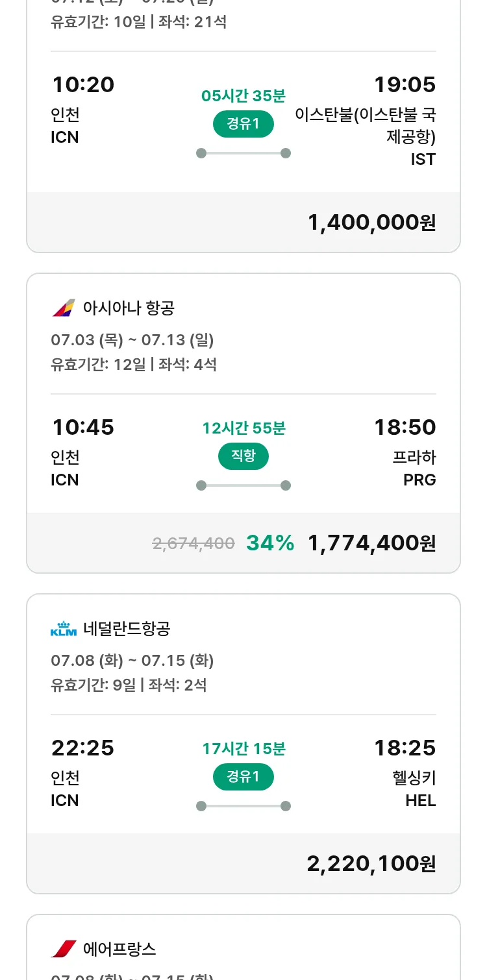Click the 12시간 55분 flight duration
The width and height of the screenshot is (487, 980).
pyautogui.click(x=243, y=428)
